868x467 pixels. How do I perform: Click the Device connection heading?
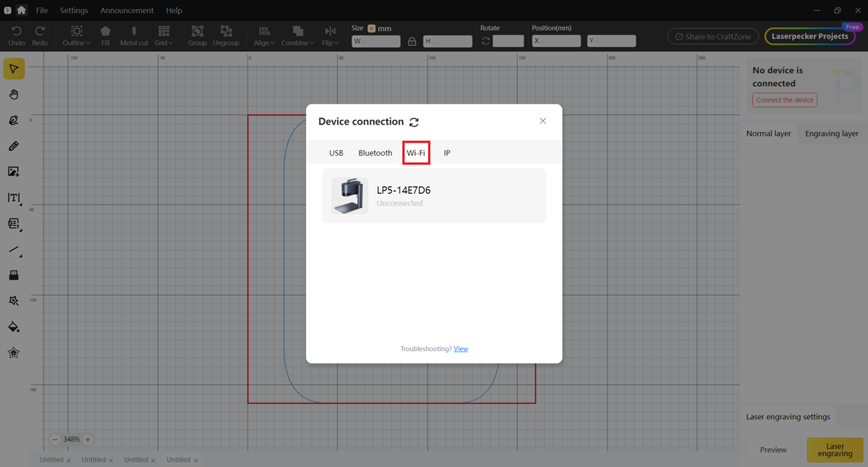[361, 122]
